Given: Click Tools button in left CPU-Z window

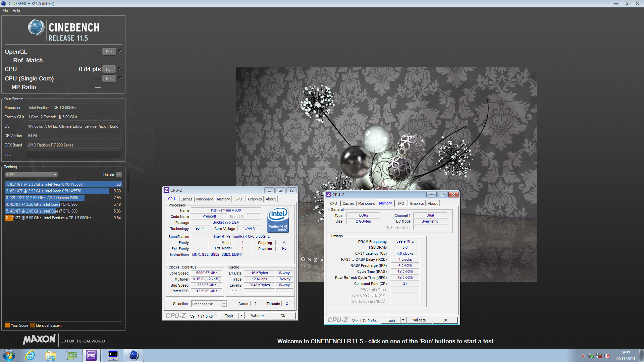Looking at the screenshot, I should point(229,316).
